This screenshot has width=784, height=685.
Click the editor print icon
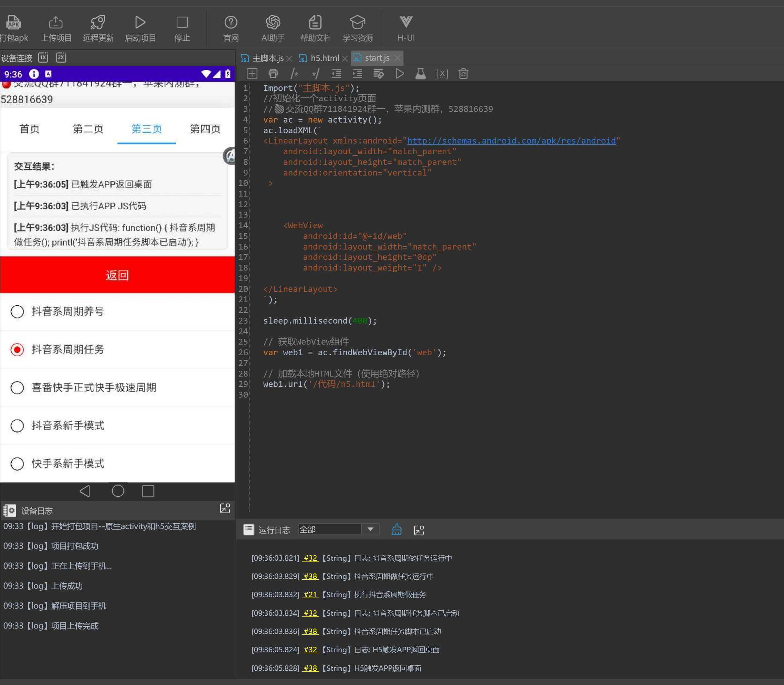coord(273,73)
